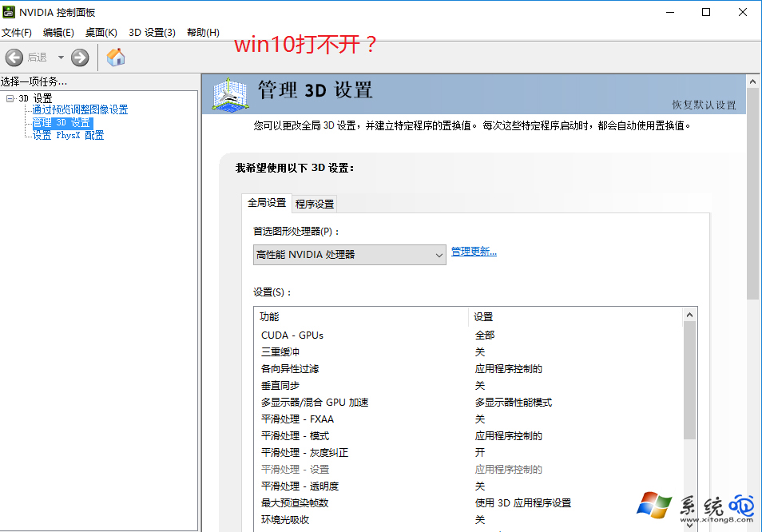The width and height of the screenshot is (762, 532).
Task: Click the Home icon in the toolbar
Action: (115, 57)
